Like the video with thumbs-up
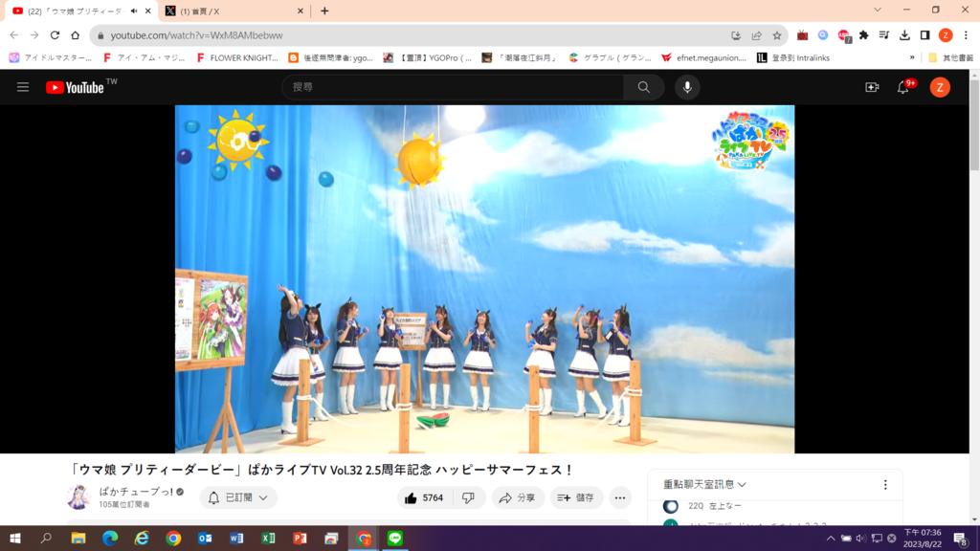 pos(423,497)
